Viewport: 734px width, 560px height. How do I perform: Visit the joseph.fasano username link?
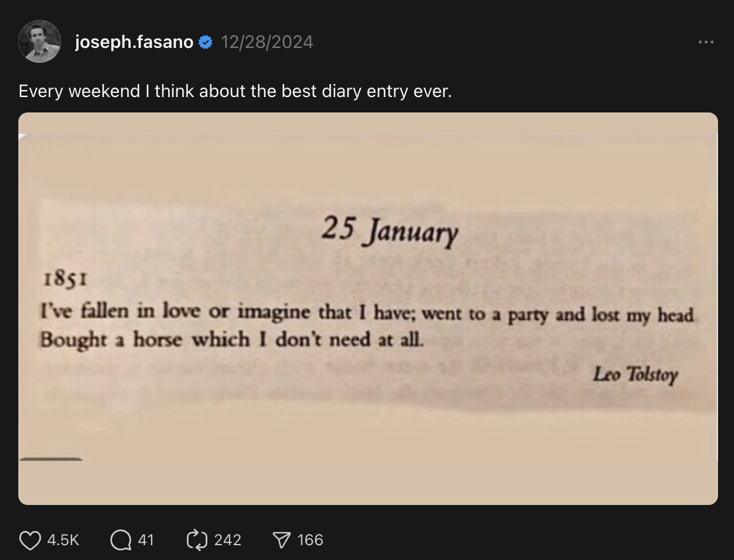coord(134,42)
